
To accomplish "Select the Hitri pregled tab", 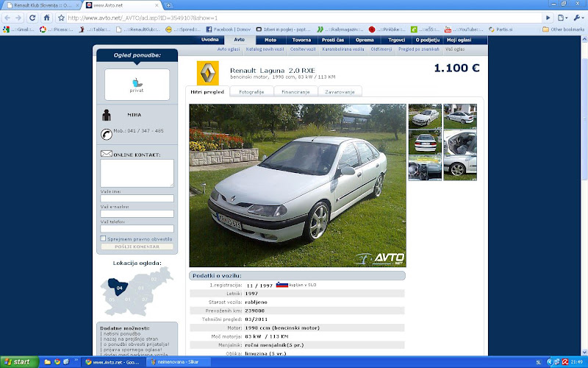I will coord(207,92).
